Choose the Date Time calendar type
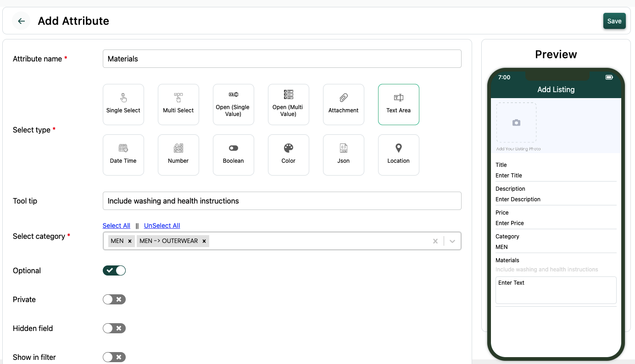635x364 pixels. [x=123, y=155]
